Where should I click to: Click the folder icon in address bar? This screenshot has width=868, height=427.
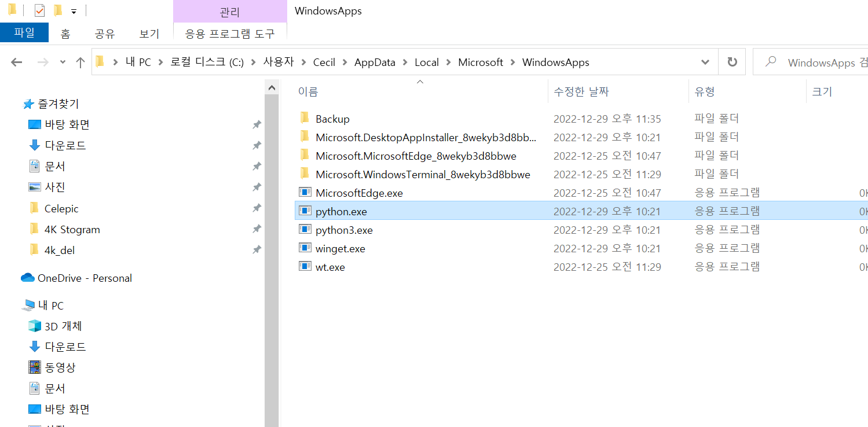pyautogui.click(x=100, y=61)
